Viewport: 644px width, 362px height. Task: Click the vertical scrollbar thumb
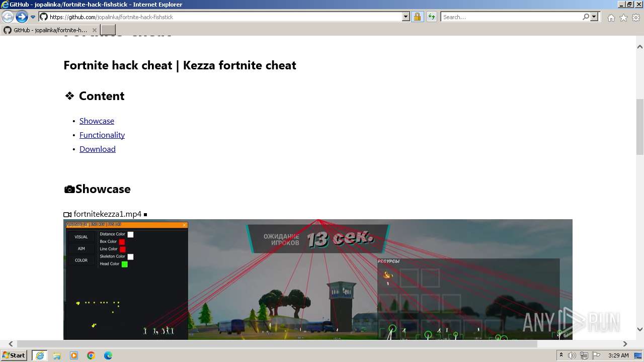639,127
